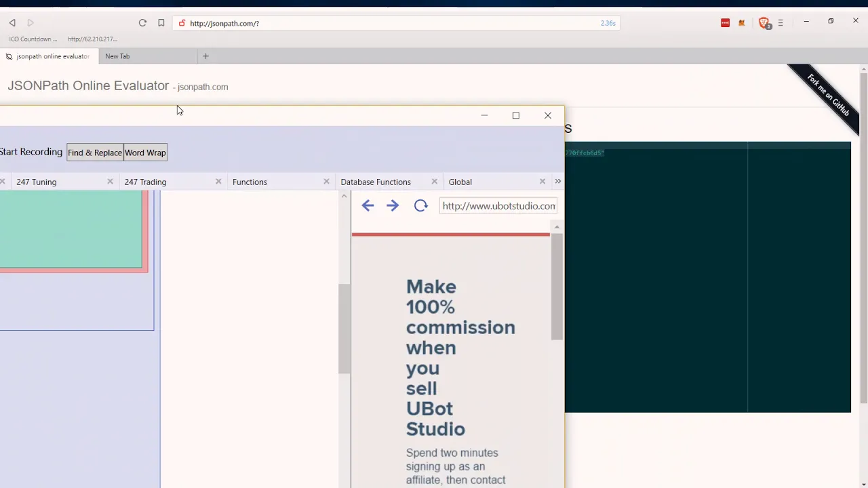Screen dimensions: 868x488
Task: Close the Database Functions tab
Action: 435,182
